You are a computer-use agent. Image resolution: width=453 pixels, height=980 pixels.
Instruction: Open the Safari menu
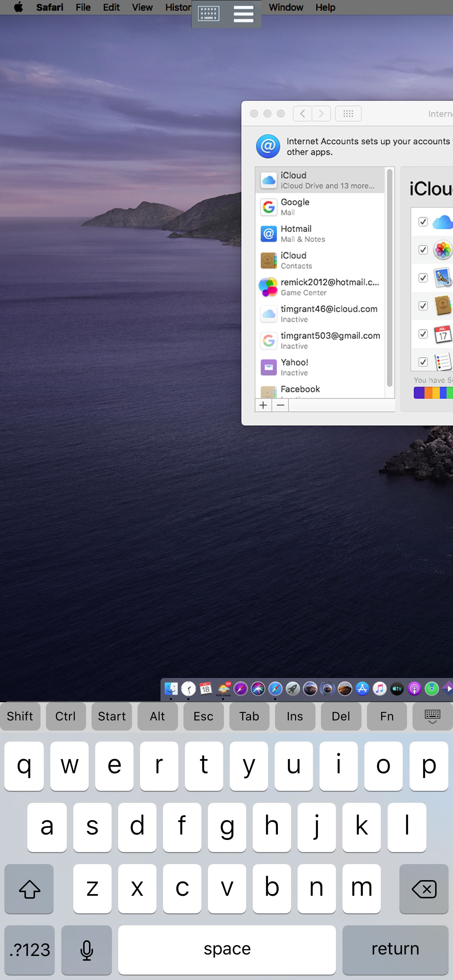50,7
